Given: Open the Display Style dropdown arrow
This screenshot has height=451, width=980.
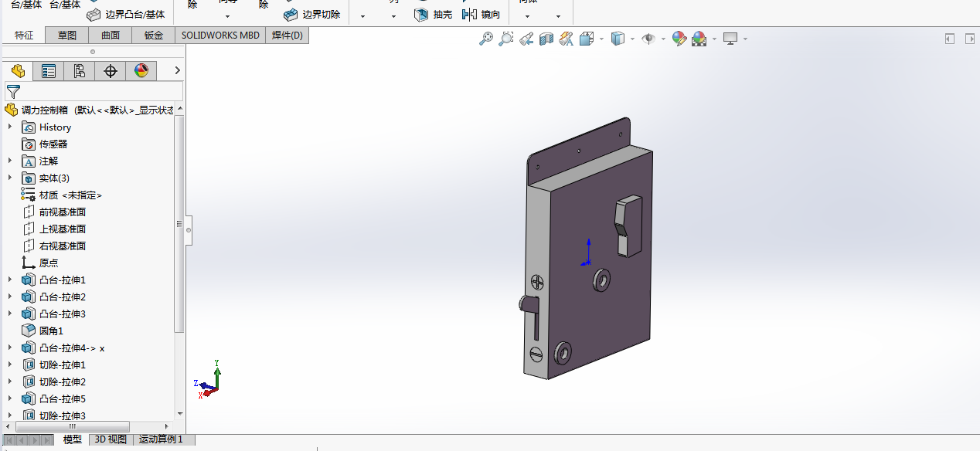Looking at the screenshot, I should pyautogui.click(x=632, y=39).
